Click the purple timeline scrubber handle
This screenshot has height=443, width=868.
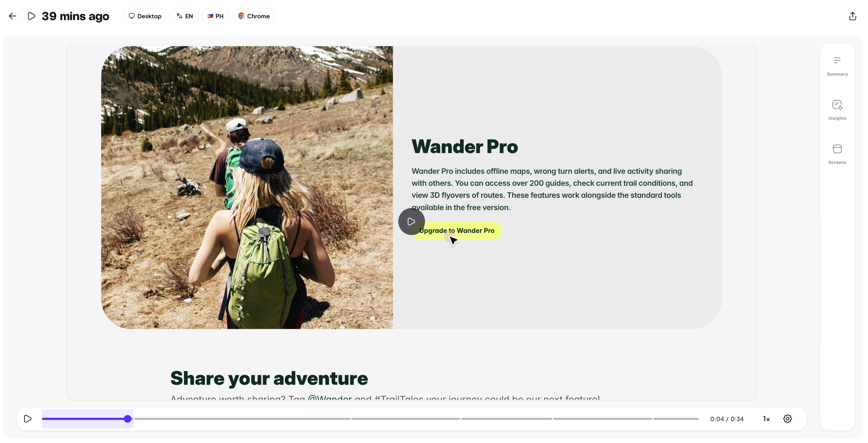(x=127, y=418)
